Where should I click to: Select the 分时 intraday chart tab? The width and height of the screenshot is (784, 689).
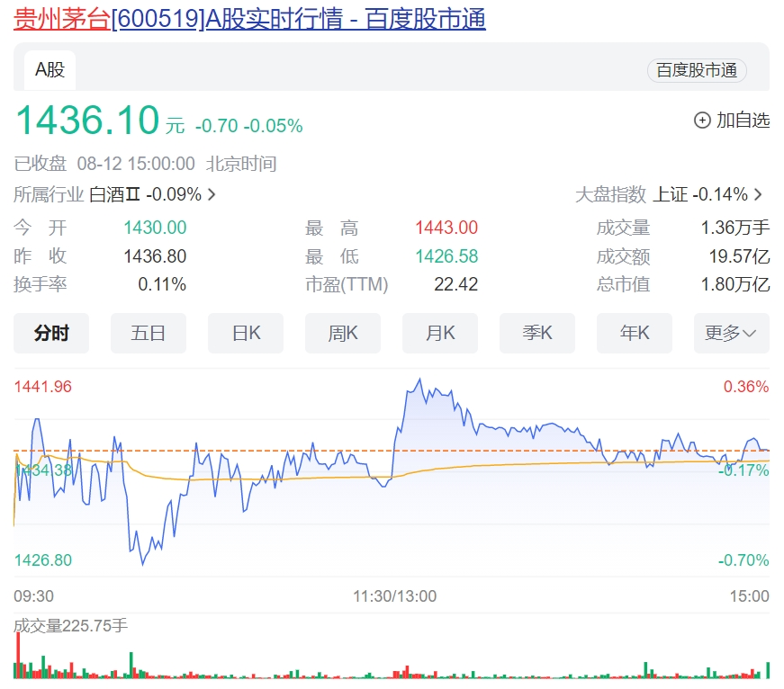click(51, 333)
